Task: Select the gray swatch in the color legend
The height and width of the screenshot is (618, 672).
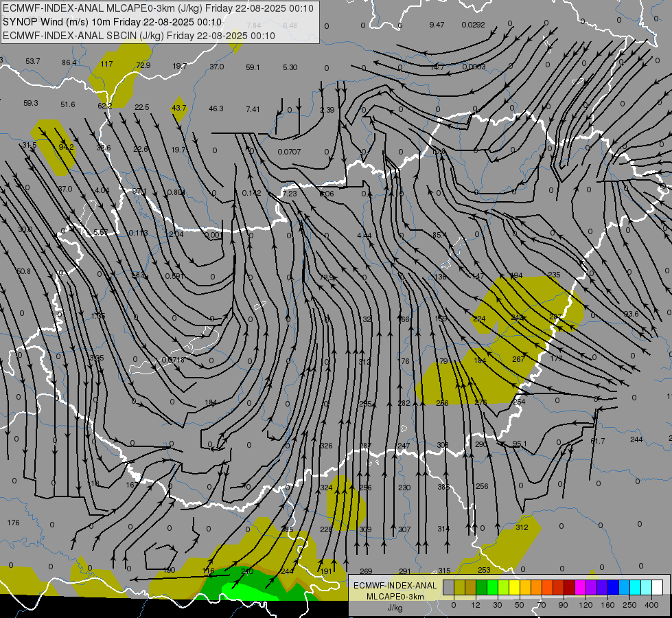Action: 448,587
